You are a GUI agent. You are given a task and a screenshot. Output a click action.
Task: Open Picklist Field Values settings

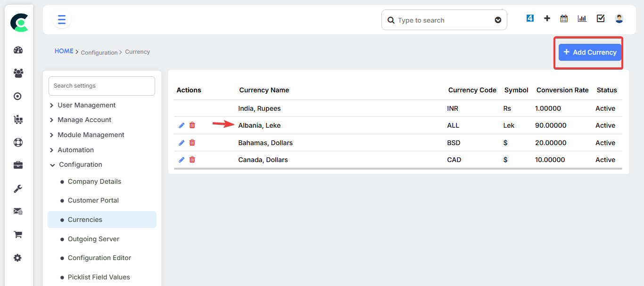point(99,277)
